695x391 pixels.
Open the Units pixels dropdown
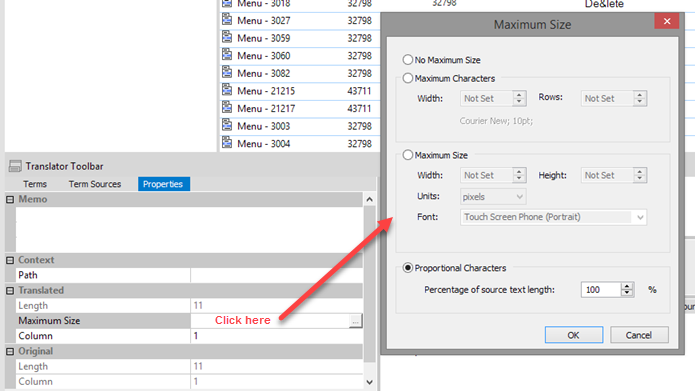[493, 196]
